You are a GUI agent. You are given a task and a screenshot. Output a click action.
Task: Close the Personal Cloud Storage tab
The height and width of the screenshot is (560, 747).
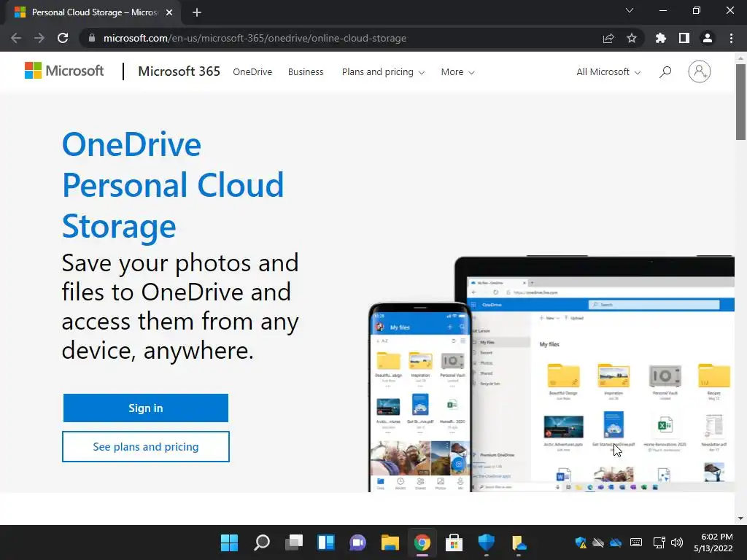(x=169, y=12)
